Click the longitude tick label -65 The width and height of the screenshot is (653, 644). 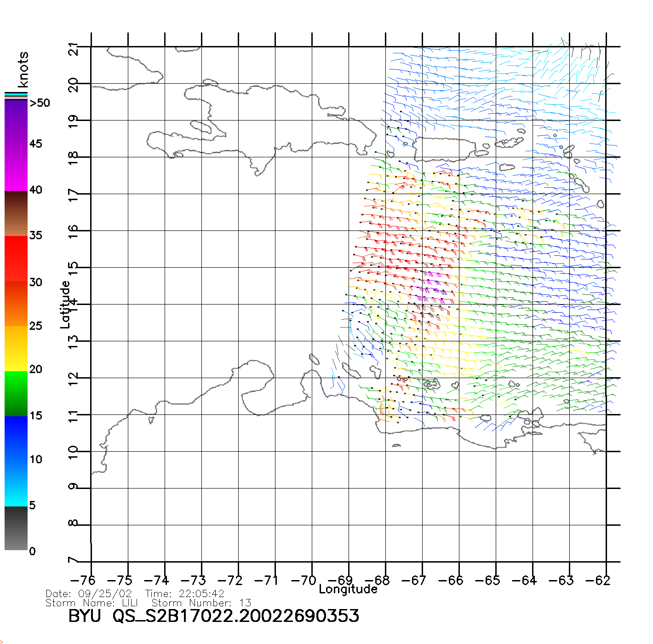[487, 581]
